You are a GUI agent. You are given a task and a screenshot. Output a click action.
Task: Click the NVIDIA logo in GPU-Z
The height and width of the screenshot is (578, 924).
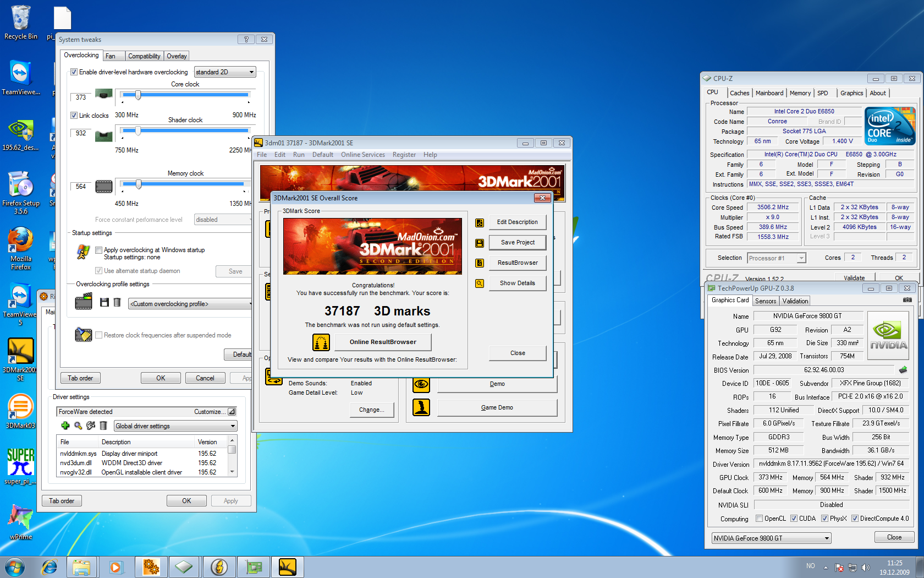(888, 335)
